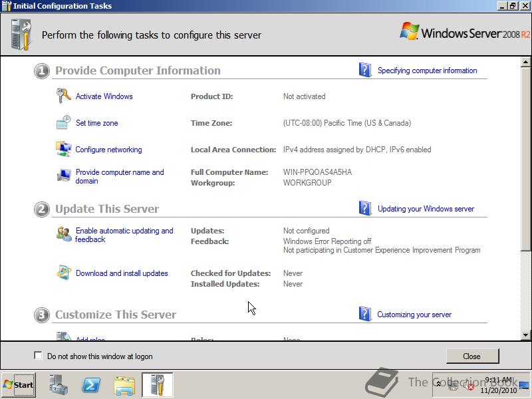
Task: Click the network tray icon
Action: pyautogui.click(x=453, y=385)
